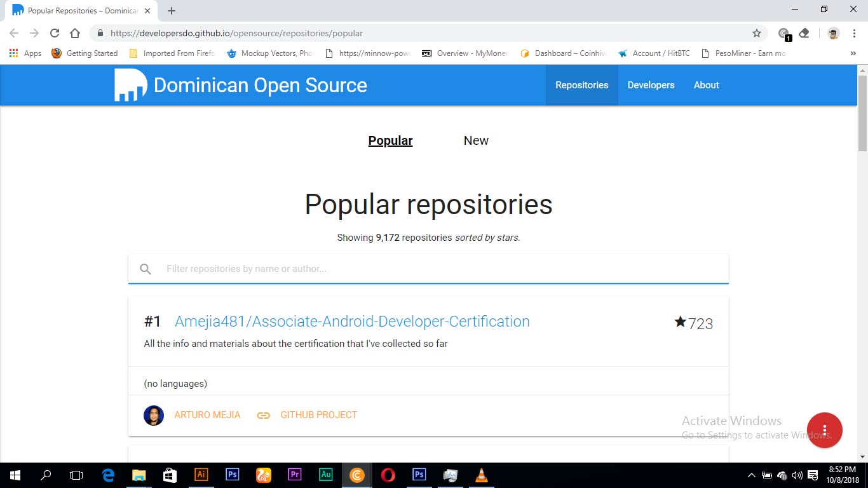Screen dimensions: 868x488
Task: Open the Apps bookmark shortcut
Action: [x=25, y=53]
